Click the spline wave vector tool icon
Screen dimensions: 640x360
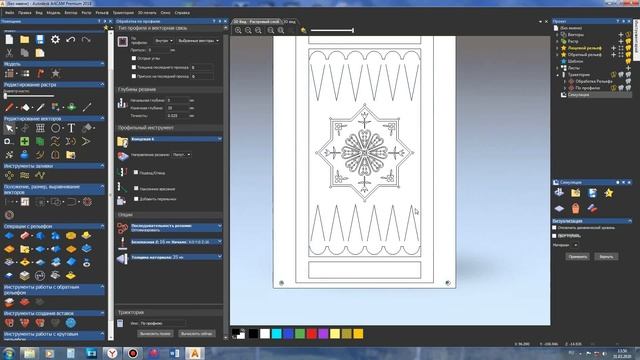point(55,142)
